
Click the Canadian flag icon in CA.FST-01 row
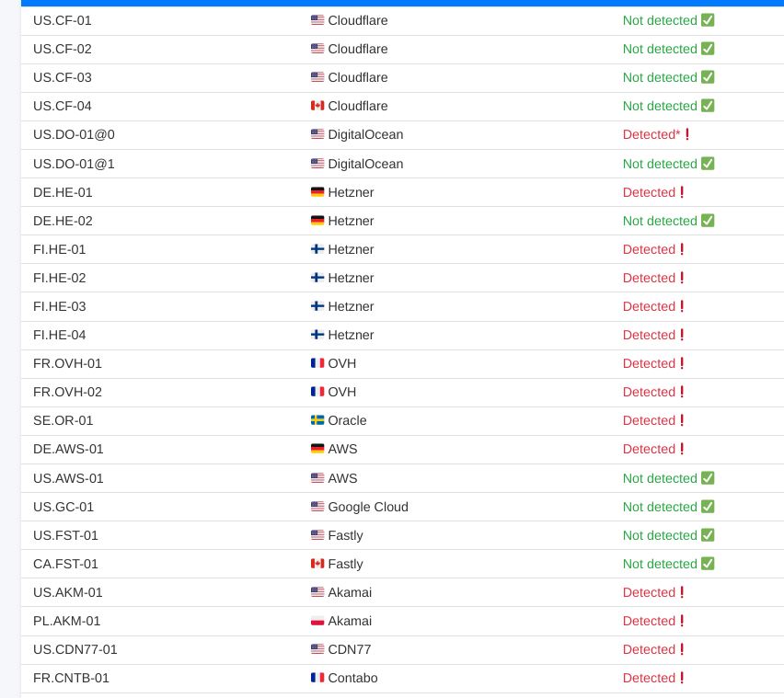317,564
